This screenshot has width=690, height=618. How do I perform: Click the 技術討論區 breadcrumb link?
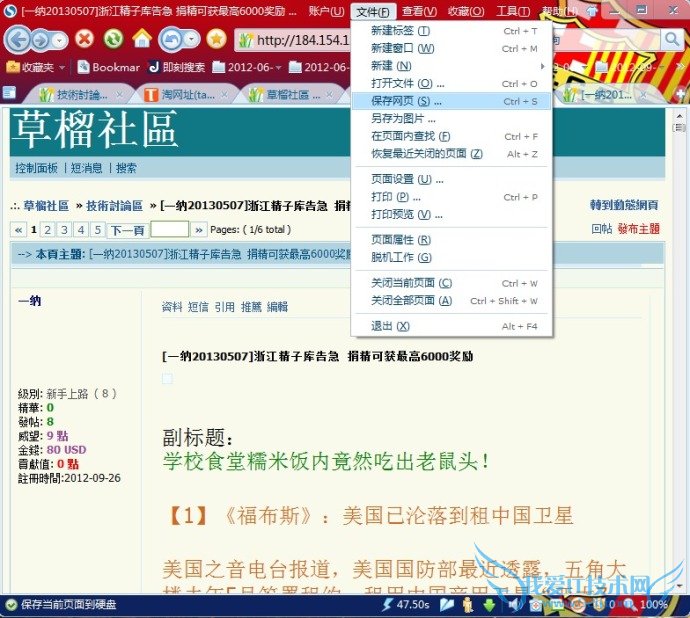pos(114,206)
